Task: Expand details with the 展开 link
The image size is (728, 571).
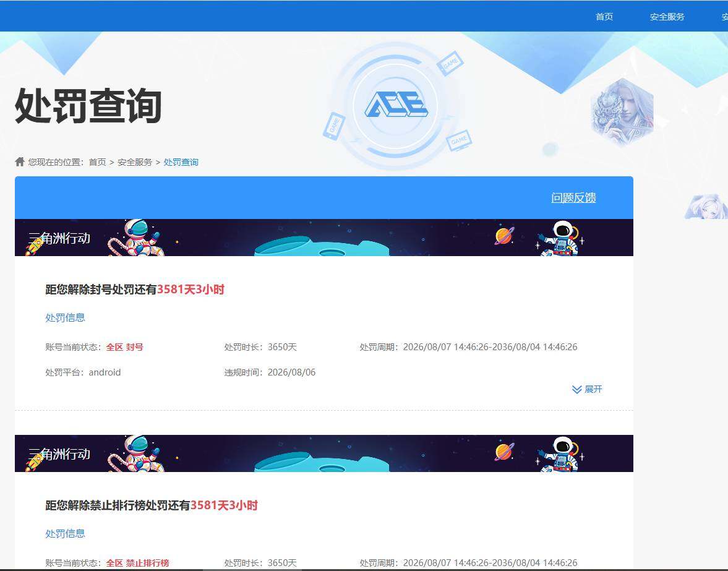Action: click(x=593, y=389)
